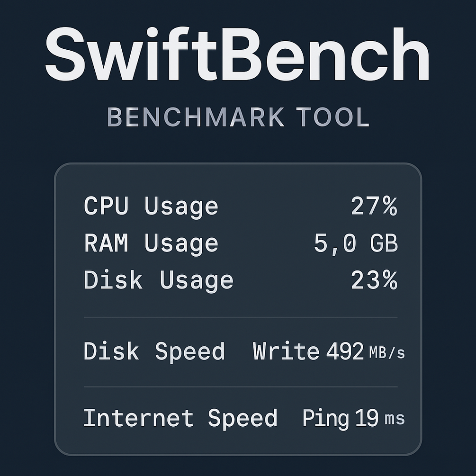Select the Internet Speed label
Screen dimensions: 476x476
coord(180,419)
